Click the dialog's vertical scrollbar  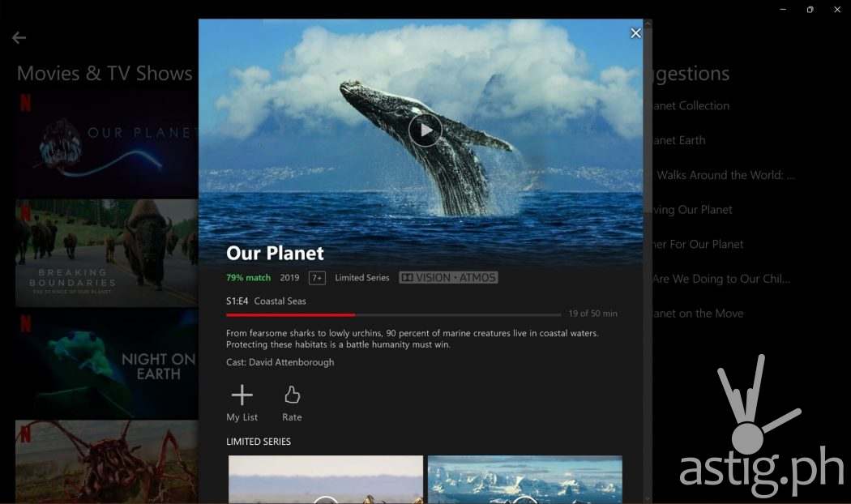tap(648, 260)
